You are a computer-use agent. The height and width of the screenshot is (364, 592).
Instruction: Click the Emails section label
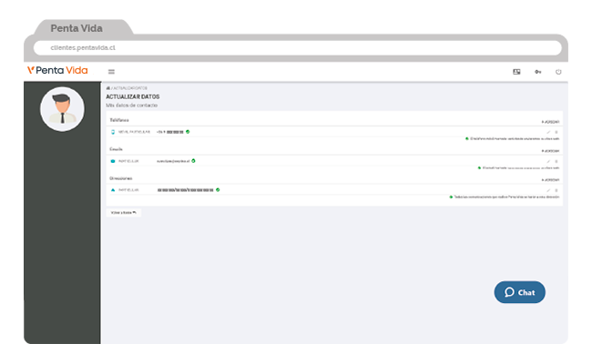click(116, 149)
